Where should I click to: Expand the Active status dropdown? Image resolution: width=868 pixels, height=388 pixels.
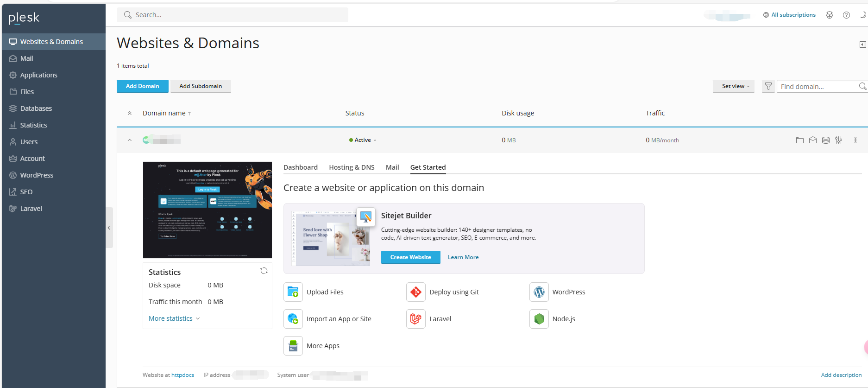pyautogui.click(x=364, y=140)
